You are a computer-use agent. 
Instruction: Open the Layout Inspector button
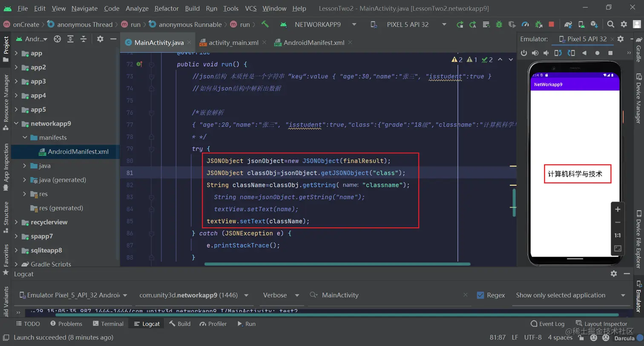601,324
